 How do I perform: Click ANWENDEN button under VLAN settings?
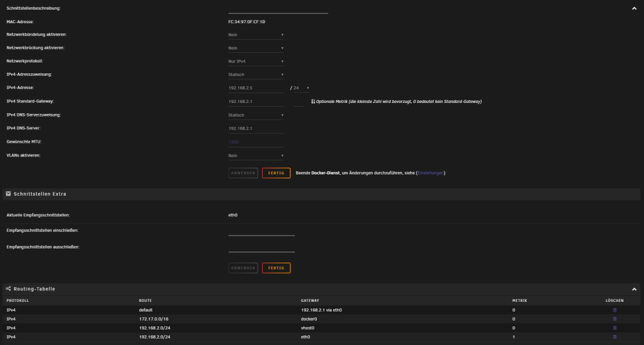243,173
